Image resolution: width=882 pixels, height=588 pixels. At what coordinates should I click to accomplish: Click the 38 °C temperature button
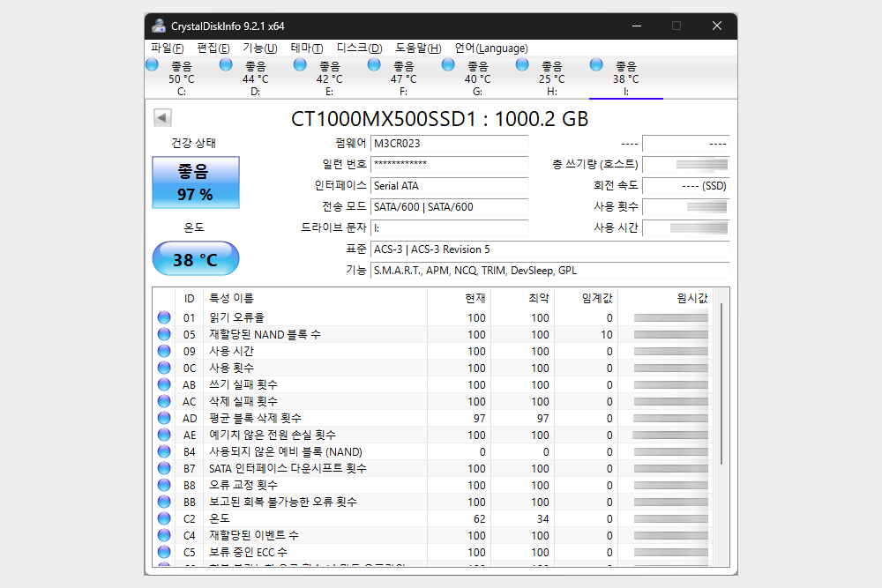pos(196,258)
